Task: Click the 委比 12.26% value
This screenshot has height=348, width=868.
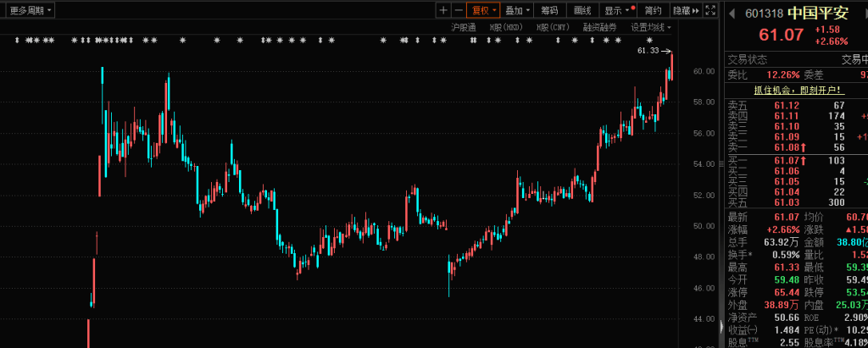Action: (x=783, y=75)
